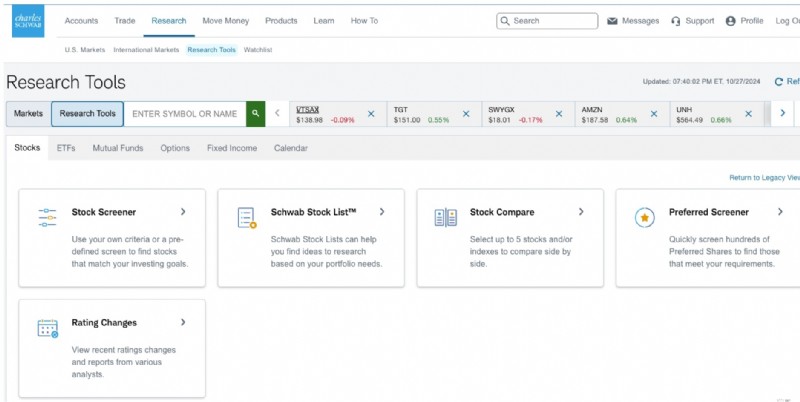Image resolution: width=800 pixels, height=402 pixels.
Task: Open the TGT ticker quote
Action: coord(401,110)
